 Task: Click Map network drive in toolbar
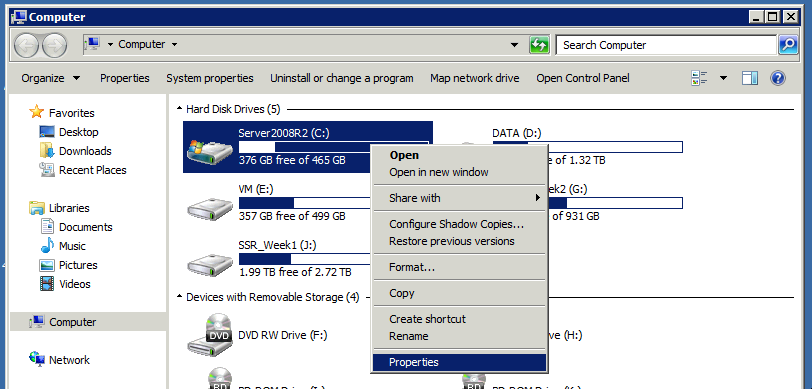pyautogui.click(x=474, y=78)
